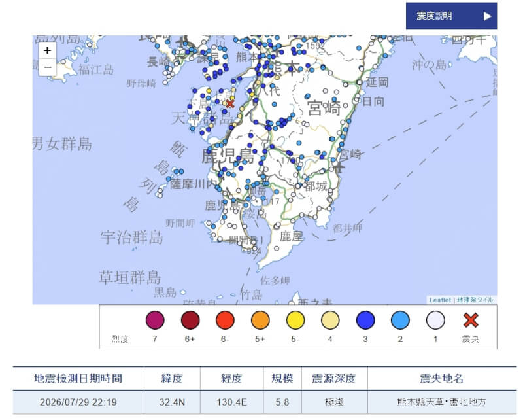Click the 野間岬 cape label on map
523x420 pixels.
click(180, 223)
